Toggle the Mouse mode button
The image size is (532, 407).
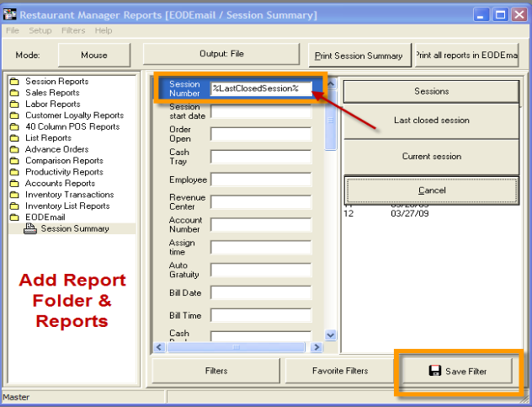(94, 55)
